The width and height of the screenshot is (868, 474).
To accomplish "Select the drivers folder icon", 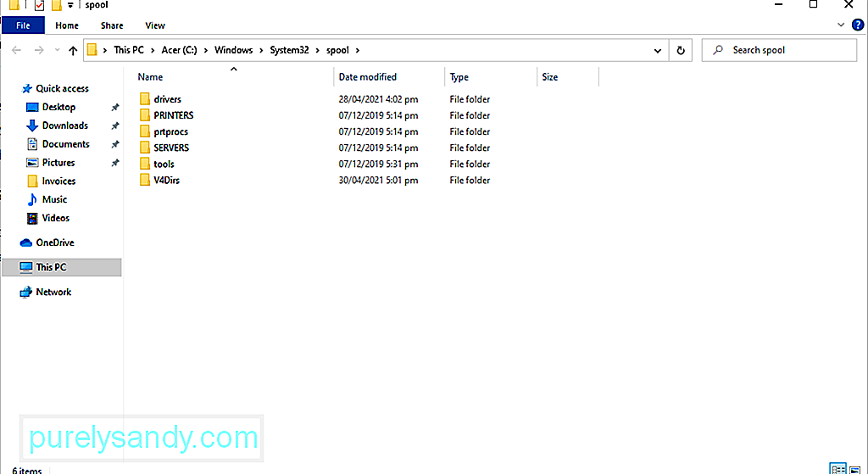I will pyautogui.click(x=144, y=99).
